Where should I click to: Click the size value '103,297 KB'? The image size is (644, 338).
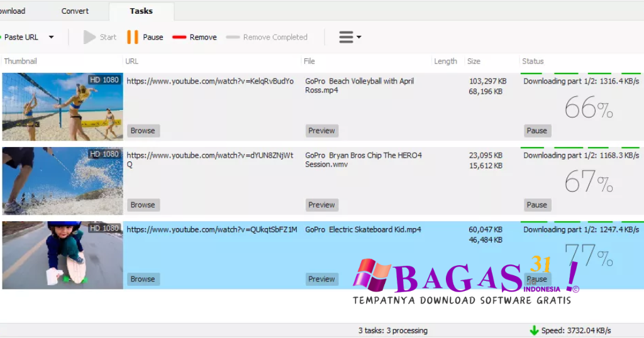pyautogui.click(x=487, y=81)
